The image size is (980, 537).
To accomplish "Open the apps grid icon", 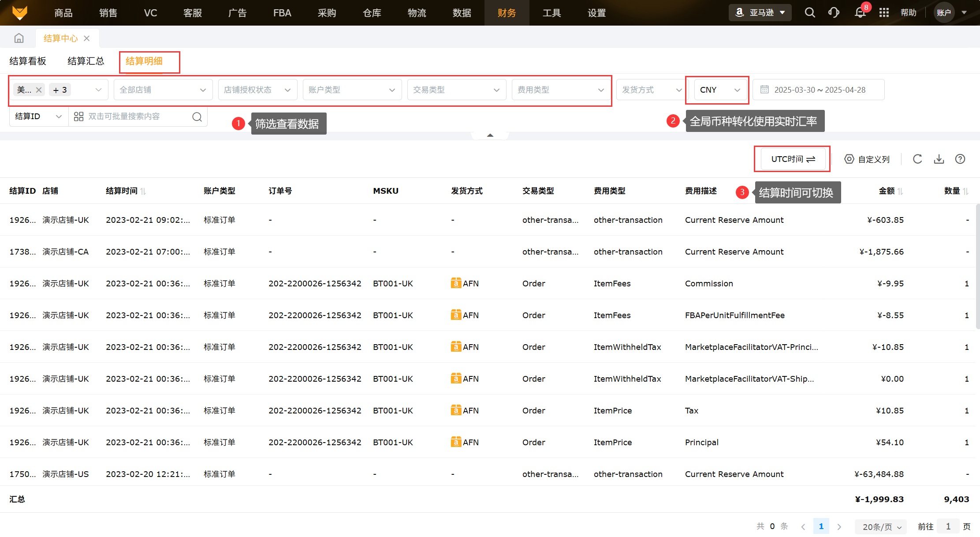I will point(884,13).
